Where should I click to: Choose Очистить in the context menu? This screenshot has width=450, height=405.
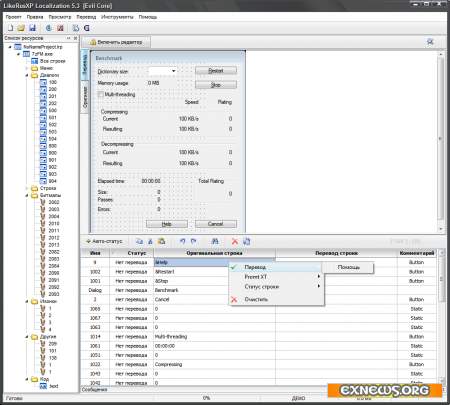276,299
